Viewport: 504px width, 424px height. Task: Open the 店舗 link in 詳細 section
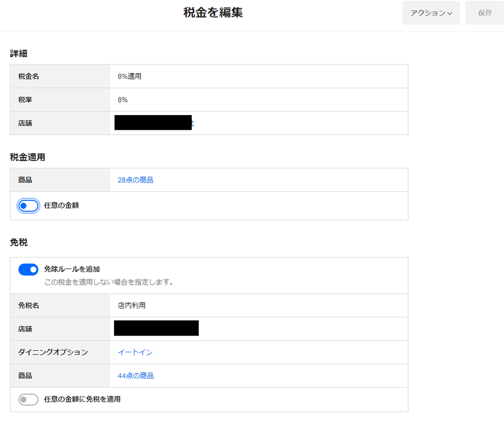154,123
